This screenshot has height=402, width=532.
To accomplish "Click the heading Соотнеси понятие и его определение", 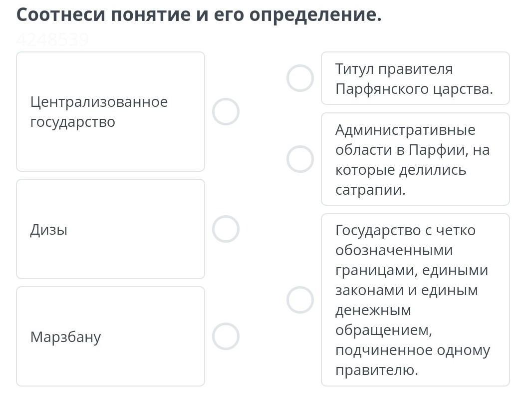I will [199, 15].
